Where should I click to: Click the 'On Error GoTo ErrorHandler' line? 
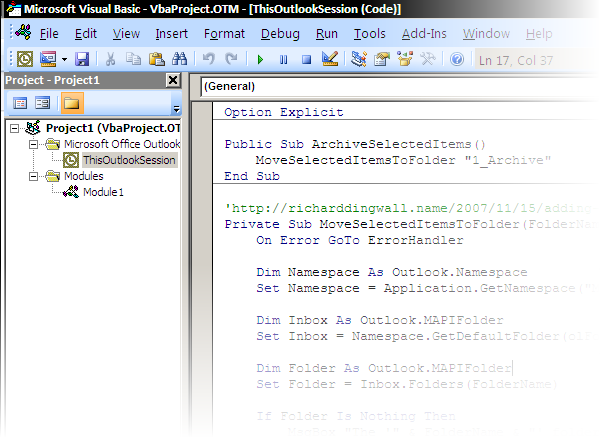click(x=360, y=240)
